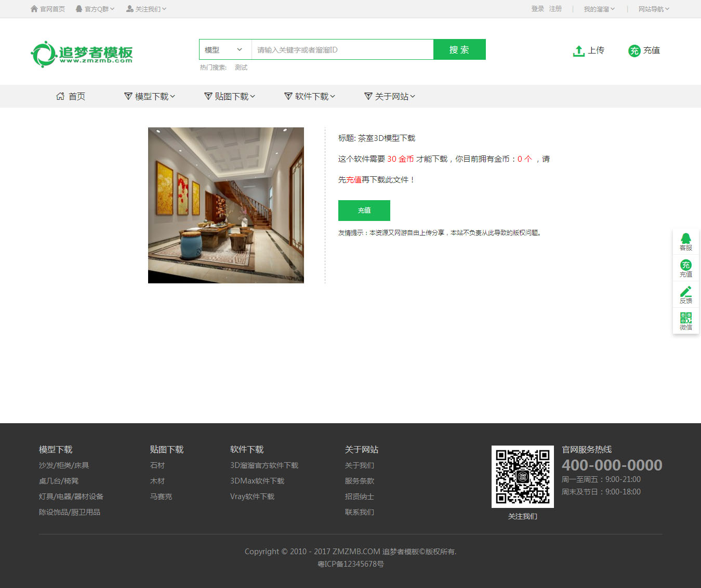This screenshot has height=588, width=701.
Task: Select 首页 in the navigation bar
Action: click(x=71, y=96)
